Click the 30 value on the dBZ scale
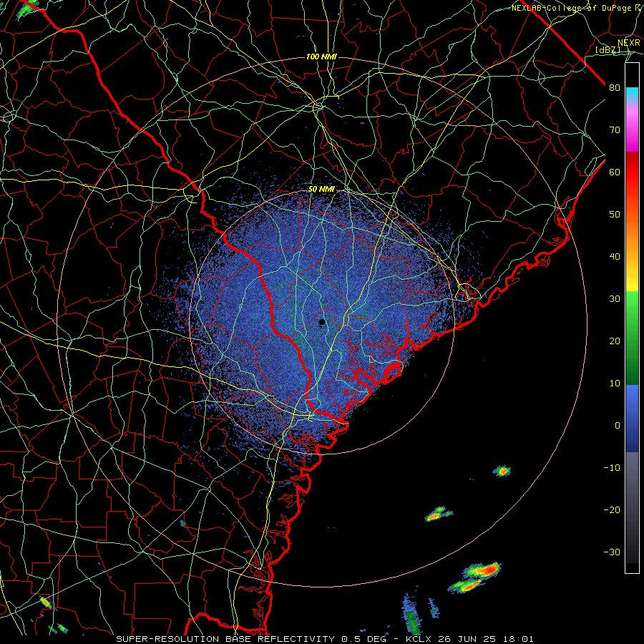The height and width of the screenshot is (644, 644). [x=615, y=299]
